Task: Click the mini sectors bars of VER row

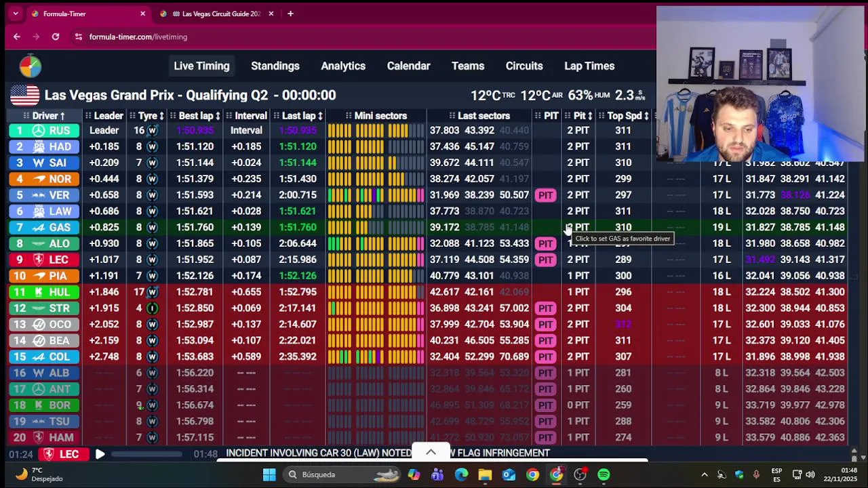Action: tap(376, 195)
